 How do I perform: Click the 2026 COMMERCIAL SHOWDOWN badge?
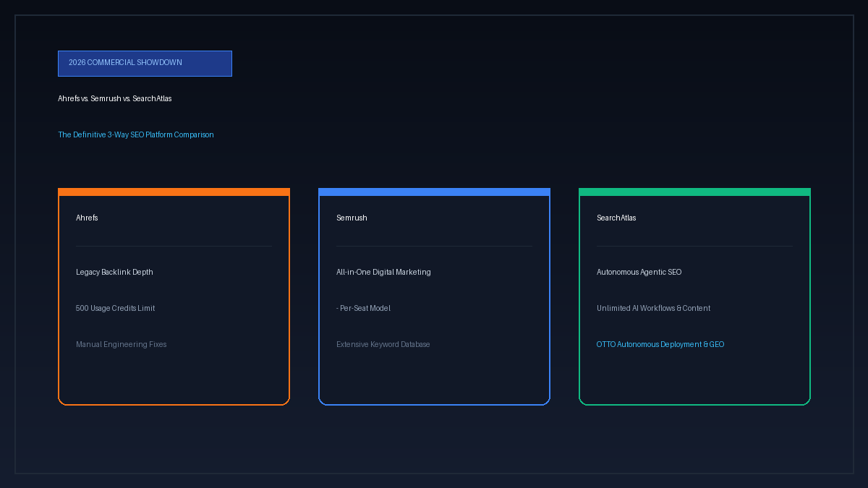pos(145,64)
